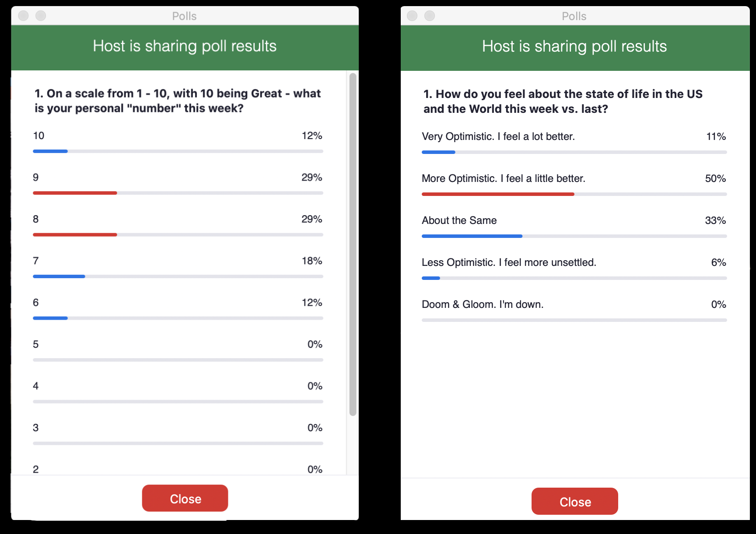Click first gray window button in left Polls window

(24, 16)
